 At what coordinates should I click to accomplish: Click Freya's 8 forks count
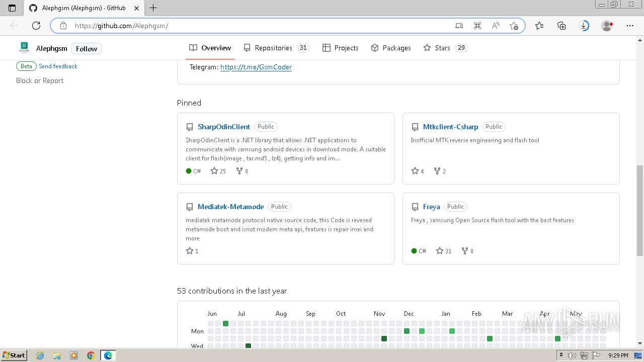[x=467, y=251]
